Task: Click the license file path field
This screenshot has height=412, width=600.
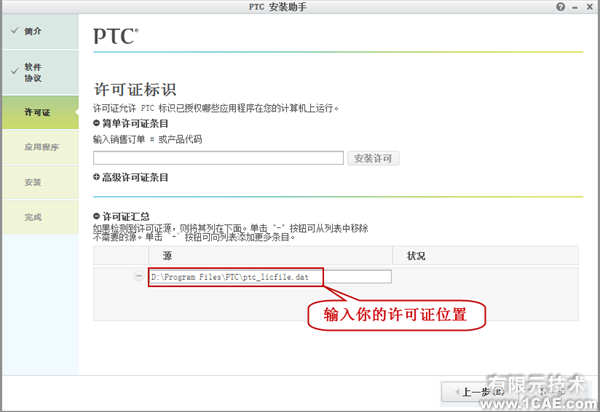Action: [270, 277]
